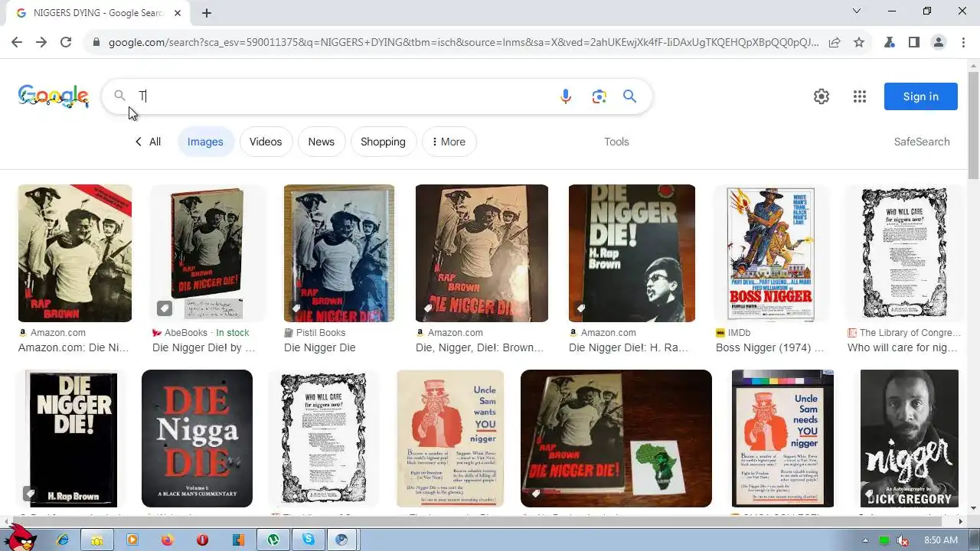Start a voice search with the microphone
The image size is (980, 551).
pyautogui.click(x=566, y=96)
